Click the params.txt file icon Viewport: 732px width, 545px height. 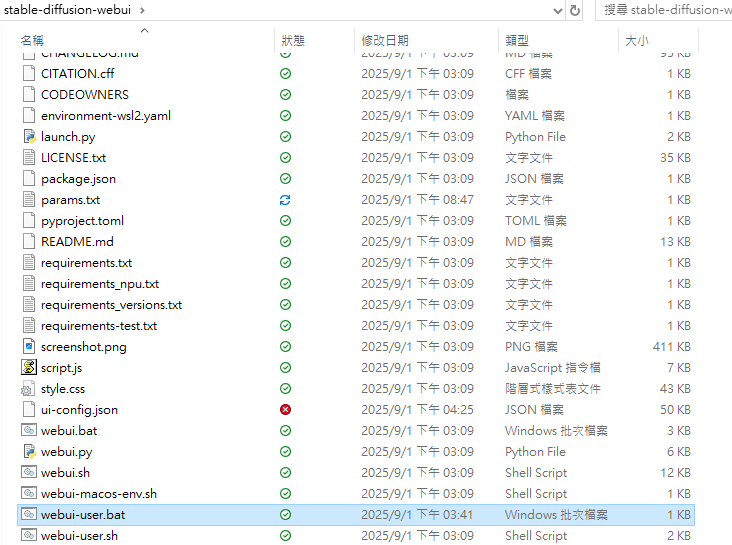tap(29, 200)
